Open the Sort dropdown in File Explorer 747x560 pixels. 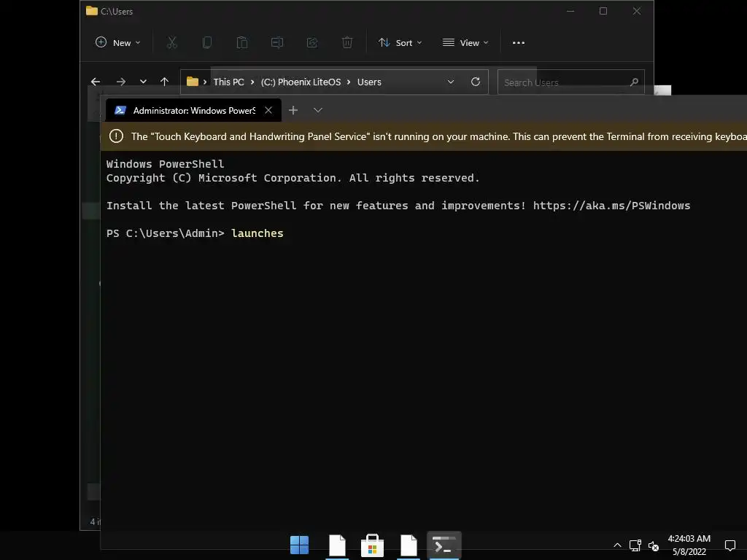(400, 43)
